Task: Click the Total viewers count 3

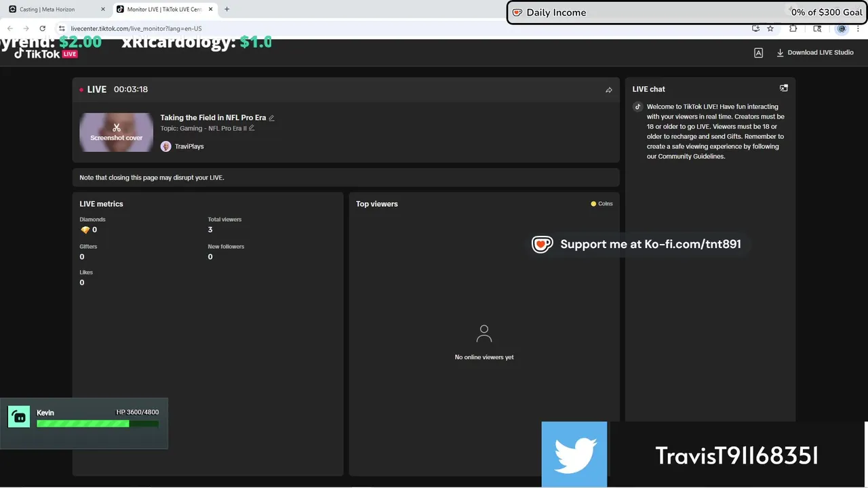Action: 210,230
